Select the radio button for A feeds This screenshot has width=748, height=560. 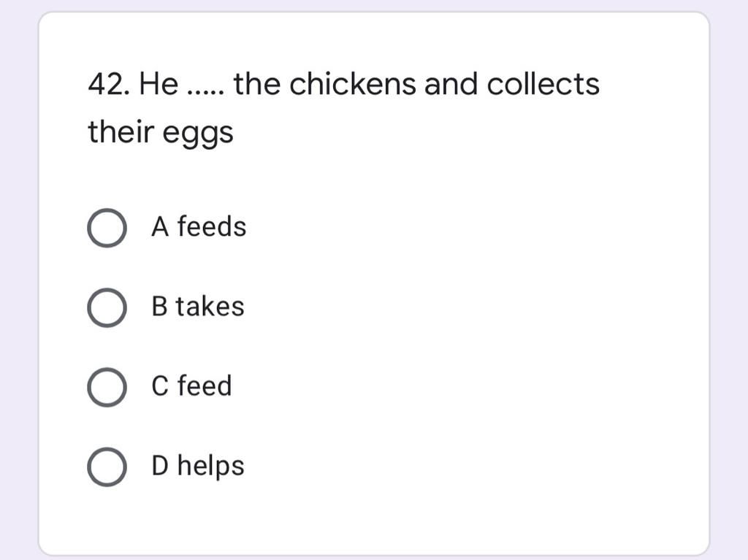107,228
